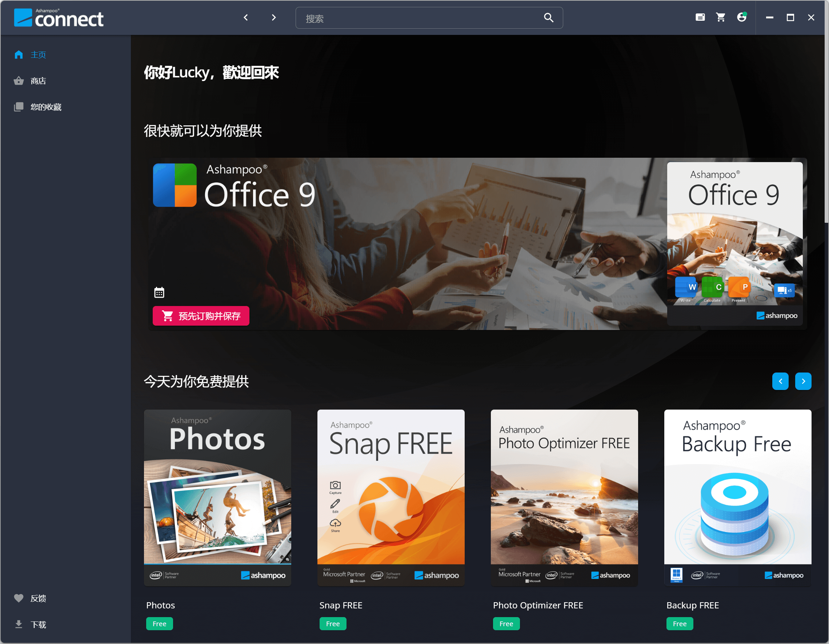
Task: Click the search magnifier icon
Action: pyautogui.click(x=548, y=17)
